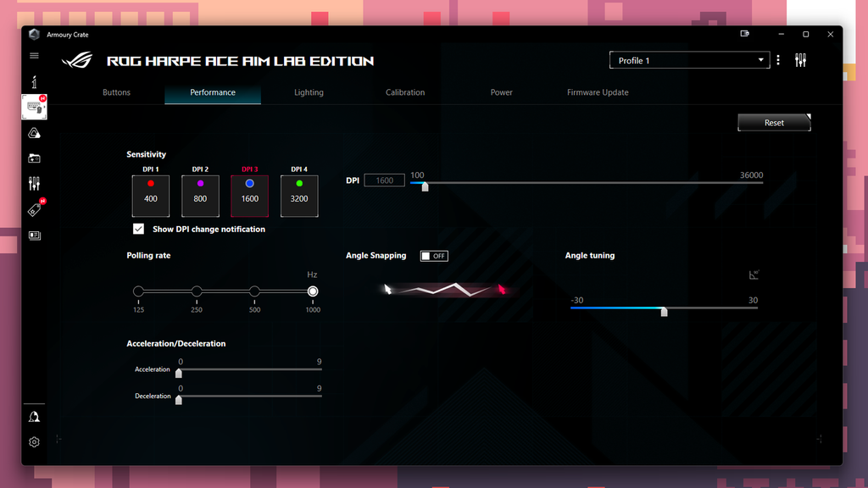Viewport: 868px width, 488px height.
Task: Open Aura Sync from the sidebar
Action: coord(34,132)
